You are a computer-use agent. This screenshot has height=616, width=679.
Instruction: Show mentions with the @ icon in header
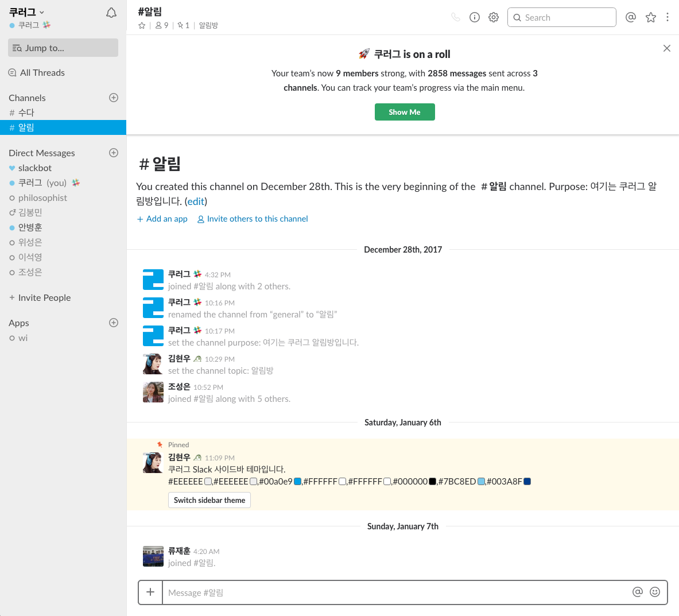pos(631,17)
